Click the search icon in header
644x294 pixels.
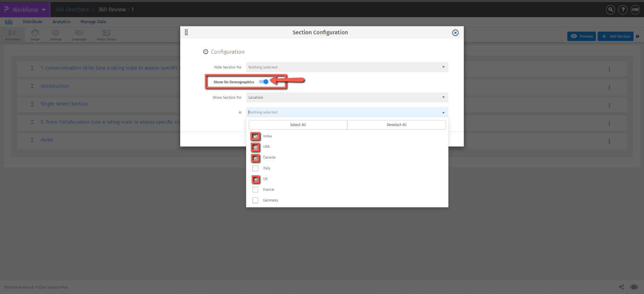coord(610,10)
